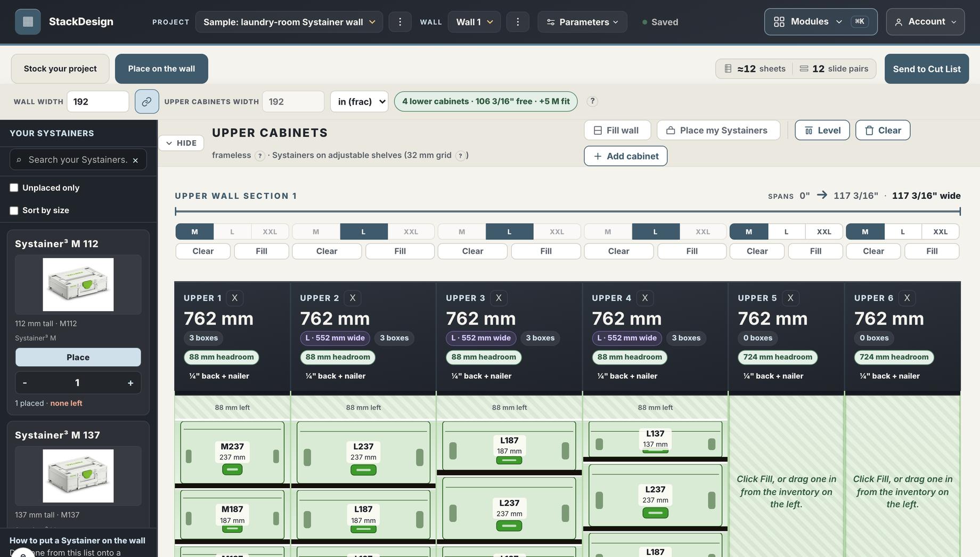Switch to the Place on the wall tab
The height and width of the screenshot is (557, 980).
point(161,69)
